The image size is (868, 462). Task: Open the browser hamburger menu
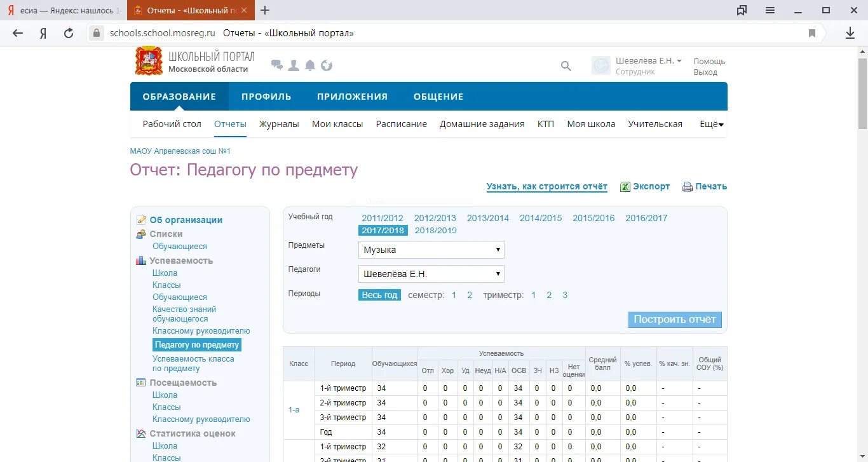(770, 10)
